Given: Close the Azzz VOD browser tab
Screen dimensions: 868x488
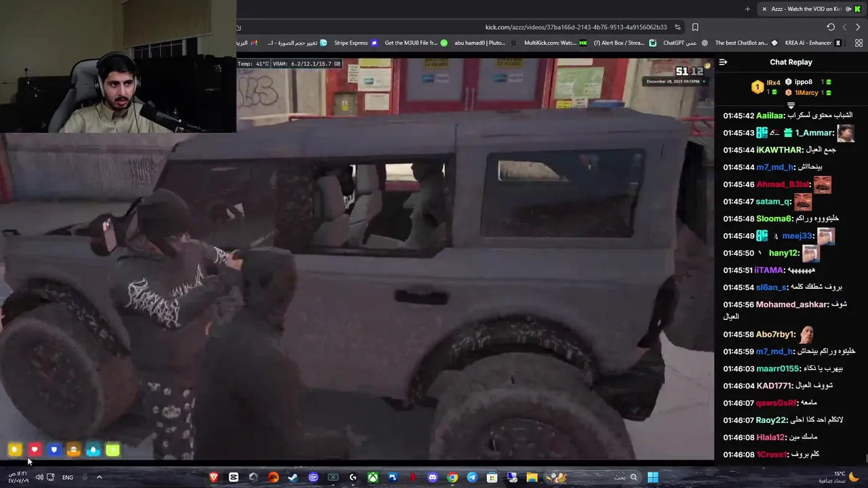Looking at the screenshot, I should point(765,9).
